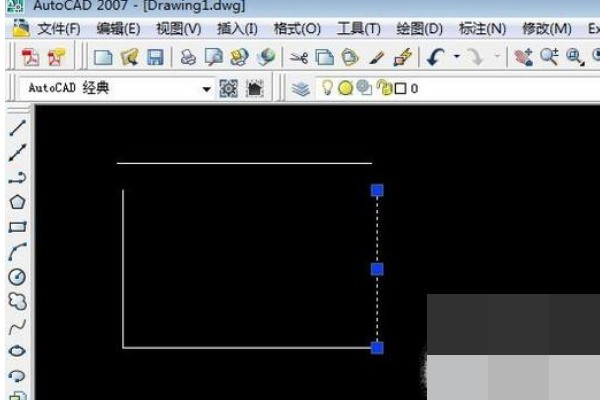Click the New drawing icon
The image size is (600, 400).
click(x=103, y=58)
